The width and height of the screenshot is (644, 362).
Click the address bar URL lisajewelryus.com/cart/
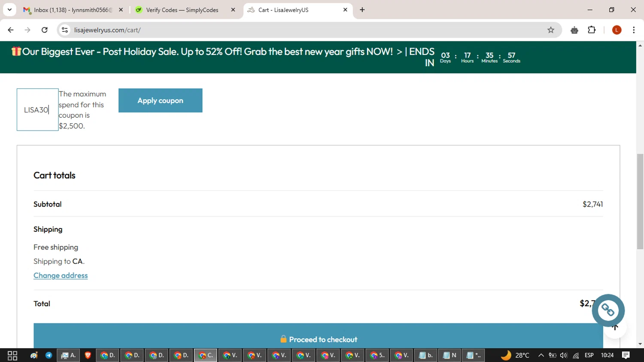click(107, 30)
